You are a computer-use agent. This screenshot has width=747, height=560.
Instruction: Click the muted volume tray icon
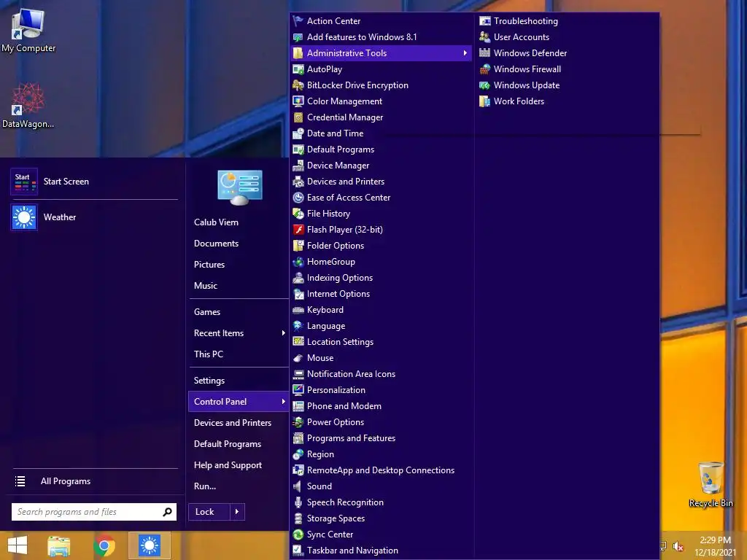678,546
